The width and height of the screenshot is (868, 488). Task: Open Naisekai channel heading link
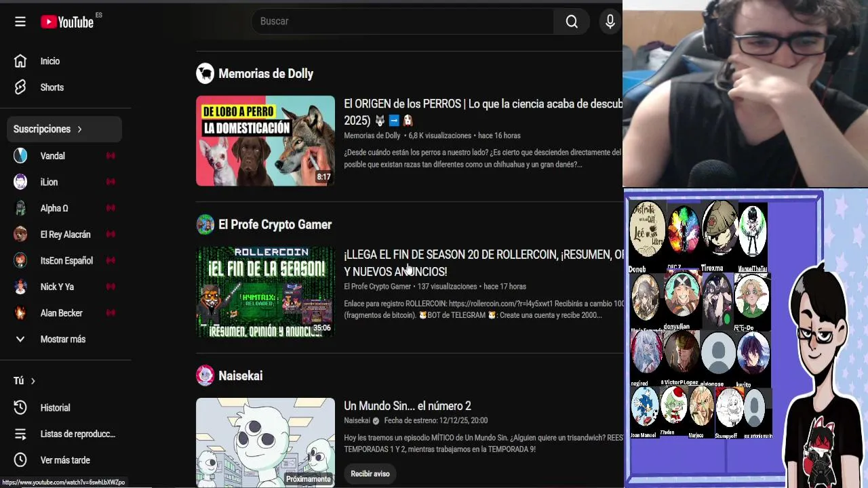point(240,375)
